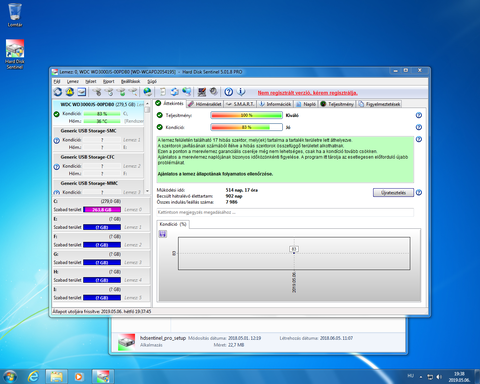Screen dimensions: 480x384
Task: Switch to the Napló tab
Action: (306, 104)
